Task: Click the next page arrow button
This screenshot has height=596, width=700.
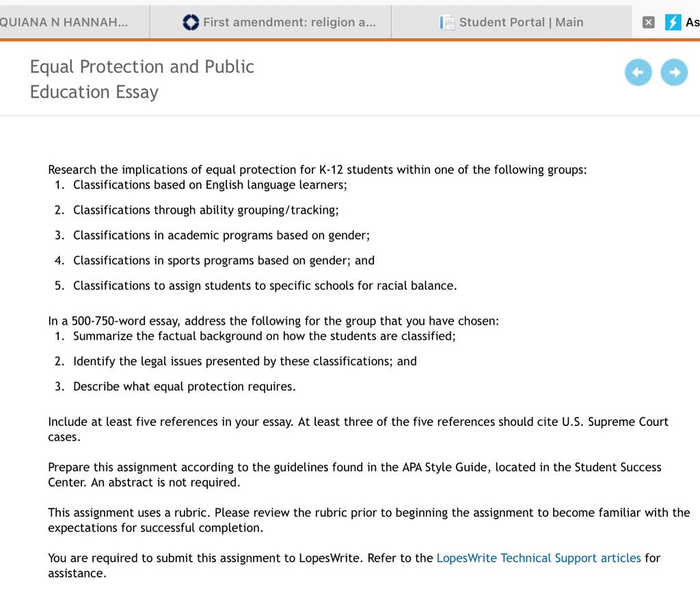Action: tap(674, 72)
